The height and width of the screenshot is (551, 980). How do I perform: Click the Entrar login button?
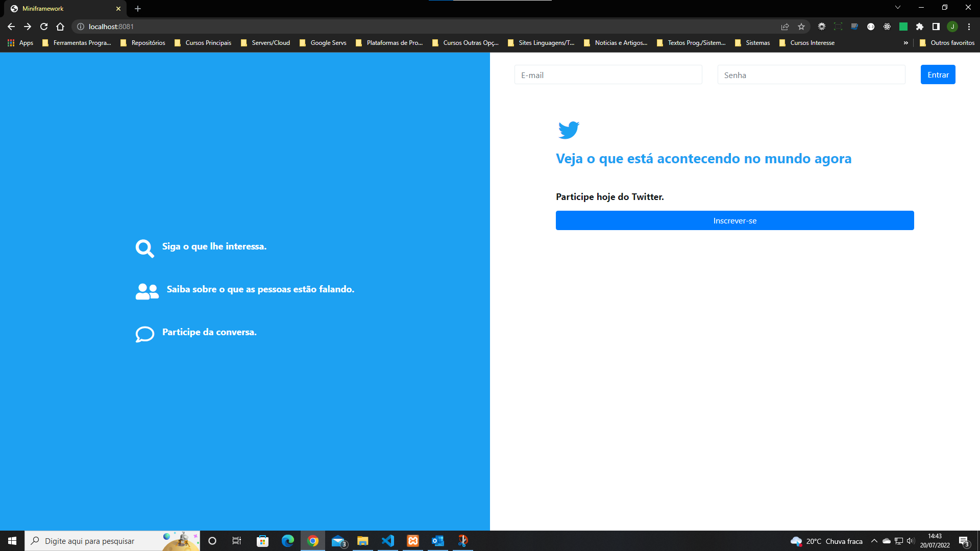click(938, 74)
